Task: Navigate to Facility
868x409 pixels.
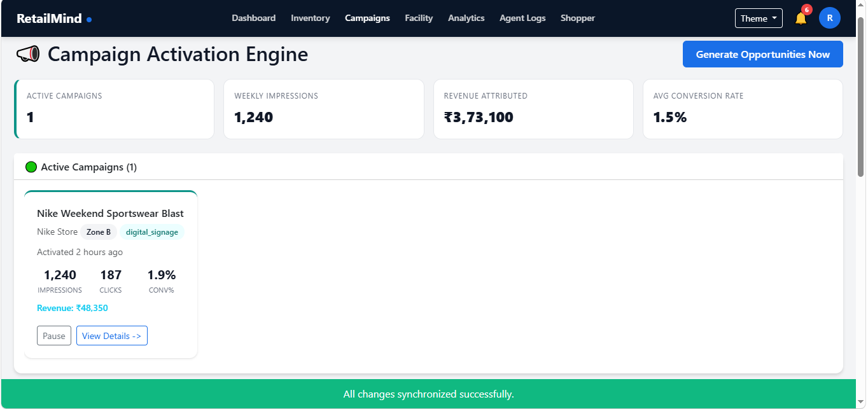Action: tap(419, 18)
